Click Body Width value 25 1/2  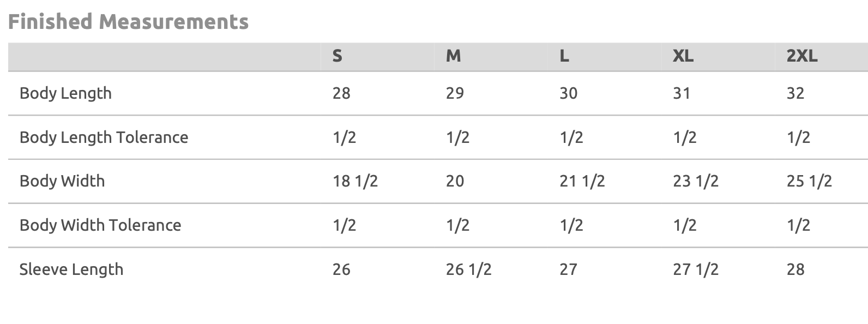[x=809, y=181]
